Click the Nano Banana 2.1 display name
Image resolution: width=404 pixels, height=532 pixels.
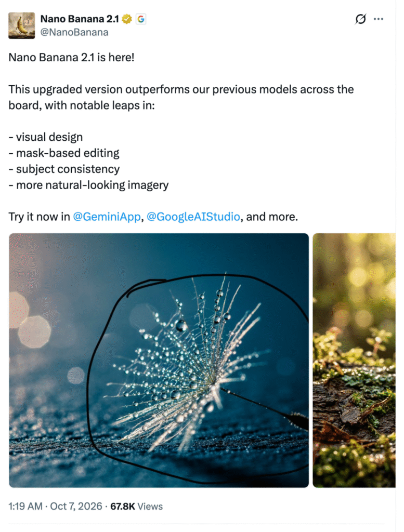(x=80, y=19)
